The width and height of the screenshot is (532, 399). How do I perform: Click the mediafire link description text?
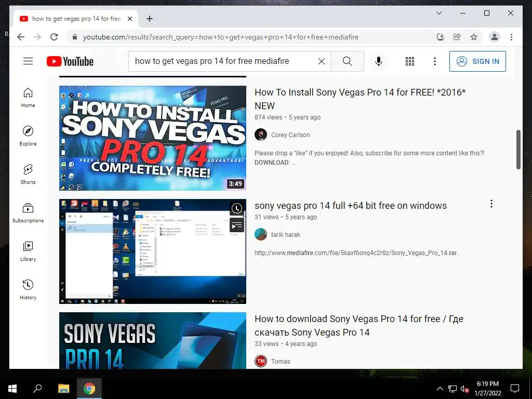pyautogui.click(x=356, y=253)
